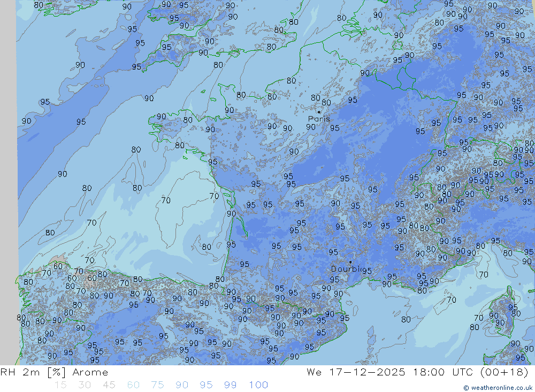
Task: Select the 99 value in the legend
Action: [x=230, y=385]
